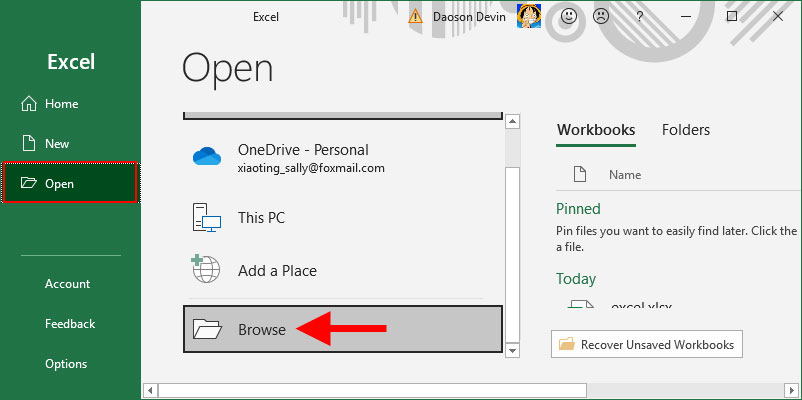Click the bottom horizontal scrollbar thumb
This screenshot has width=802, height=400.
tap(373, 389)
